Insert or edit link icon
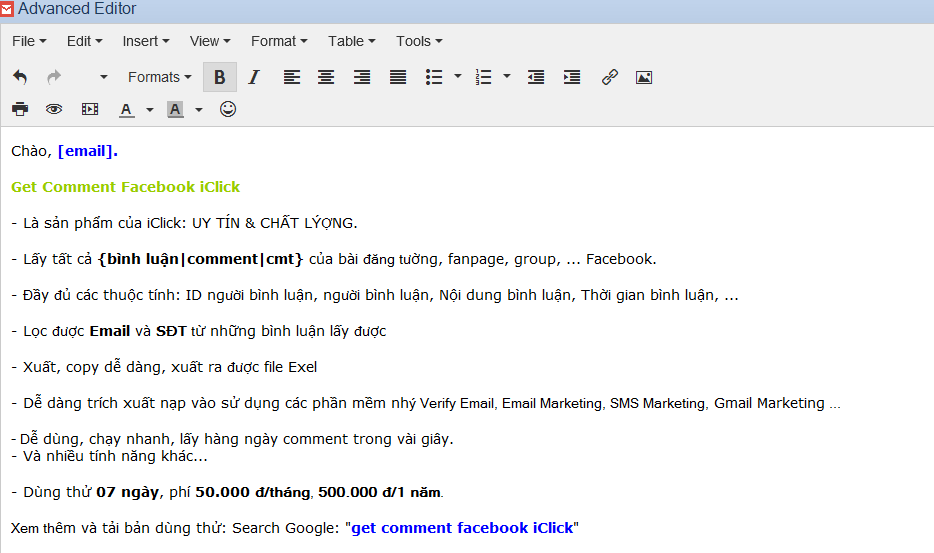 (x=609, y=77)
